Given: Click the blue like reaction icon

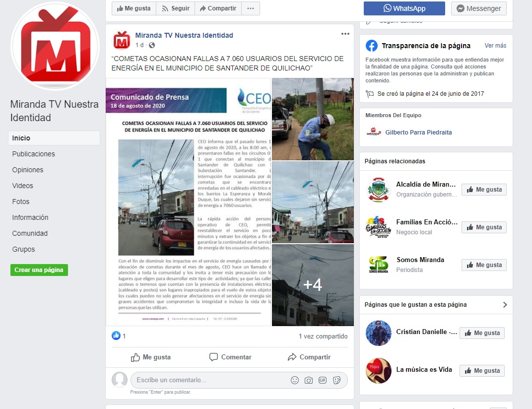Looking at the screenshot, I should coord(116,336).
